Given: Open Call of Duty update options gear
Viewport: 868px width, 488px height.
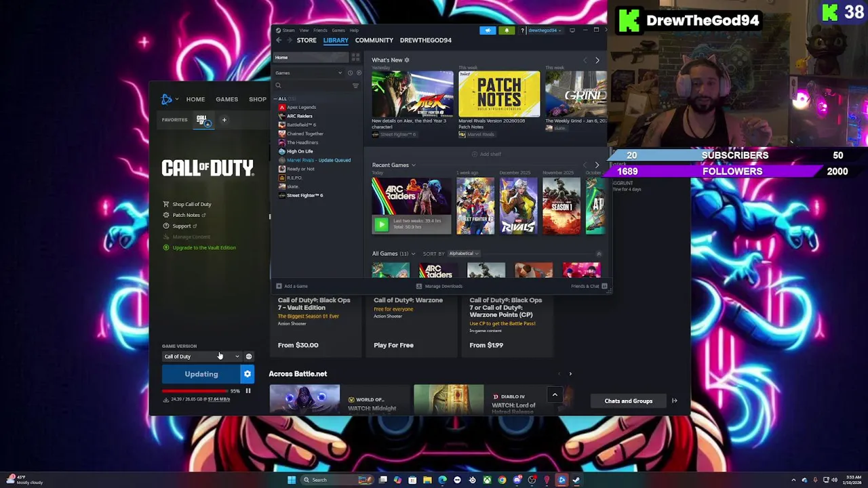Looking at the screenshot, I should (248, 374).
